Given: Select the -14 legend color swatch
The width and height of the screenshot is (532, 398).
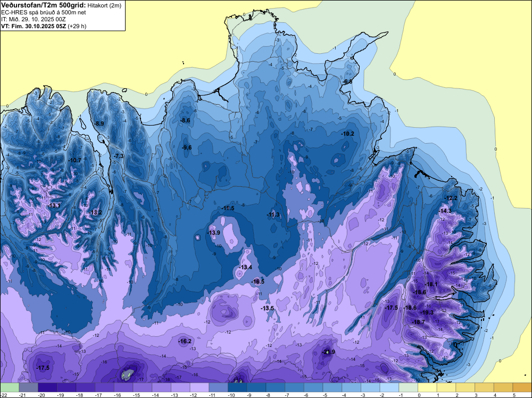Looking at the screenshot, I should tap(162, 387).
